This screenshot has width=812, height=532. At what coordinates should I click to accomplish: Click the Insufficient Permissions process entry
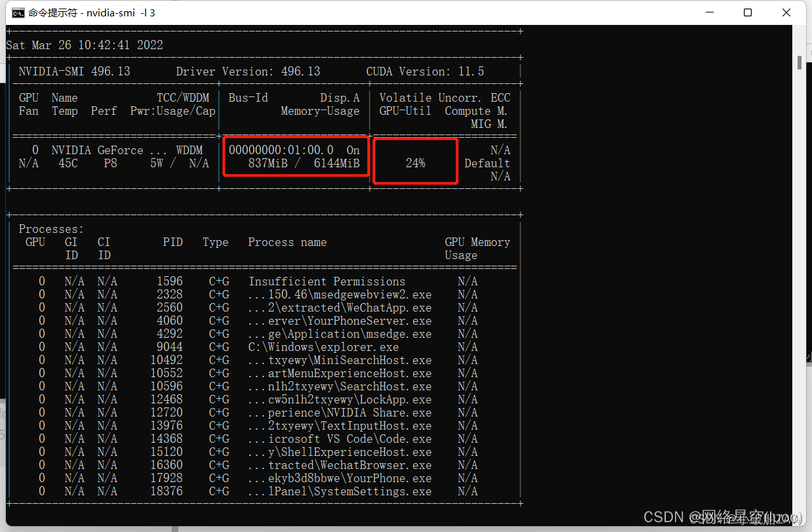(327, 281)
